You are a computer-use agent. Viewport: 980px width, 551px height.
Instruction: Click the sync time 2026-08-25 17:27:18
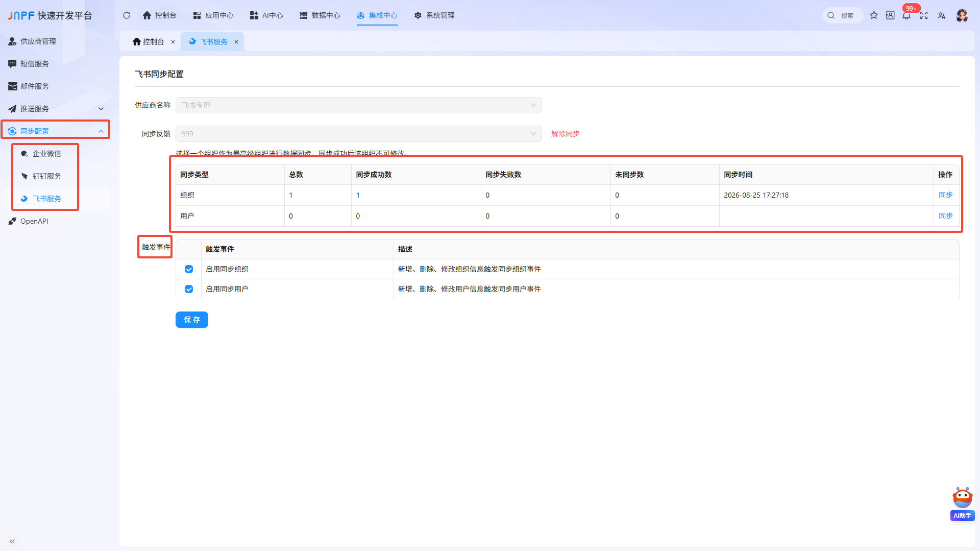[756, 195]
